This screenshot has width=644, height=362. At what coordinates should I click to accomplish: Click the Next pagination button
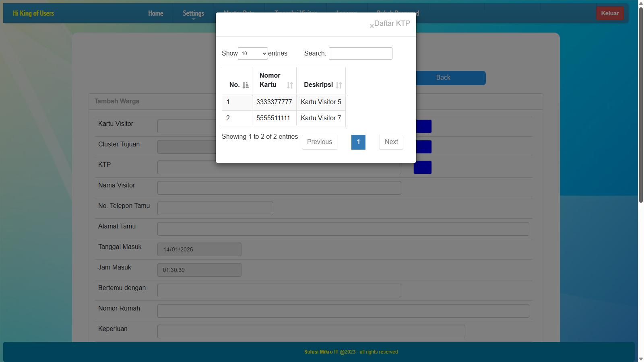tap(391, 142)
